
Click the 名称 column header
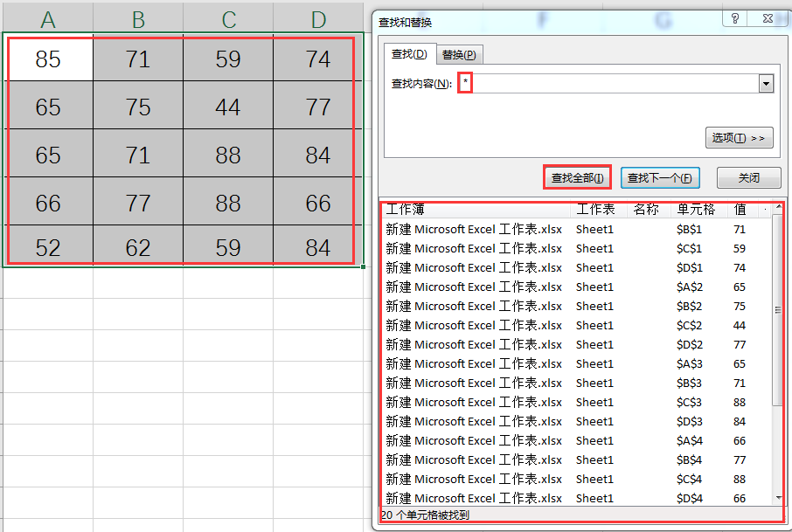click(649, 209)
